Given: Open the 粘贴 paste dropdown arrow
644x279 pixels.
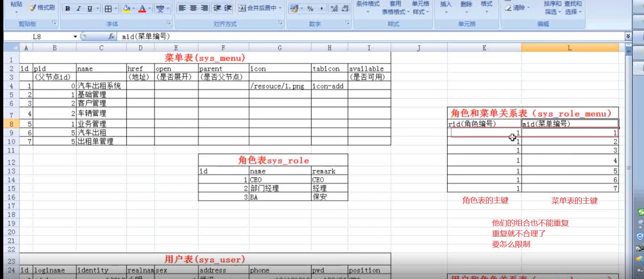Looking at the screenshot, I should point(16,12).
